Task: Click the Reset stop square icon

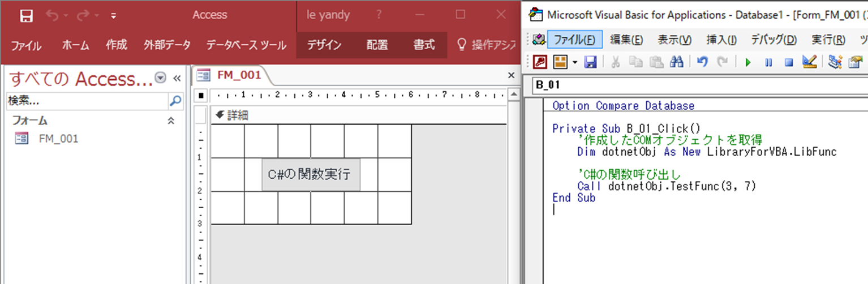Action: tap(789, 62)
